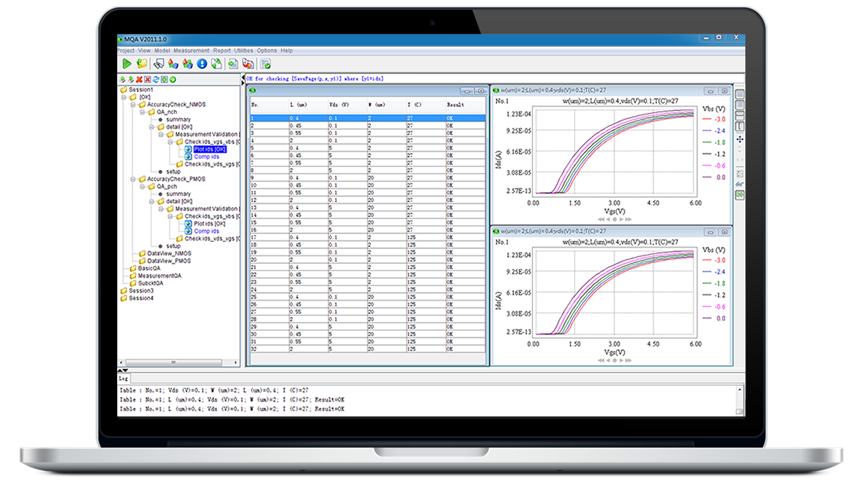Viewport: 868px width, 488px height.
Task: Click the four-way move arrows icon
Action: coord(739,139)
